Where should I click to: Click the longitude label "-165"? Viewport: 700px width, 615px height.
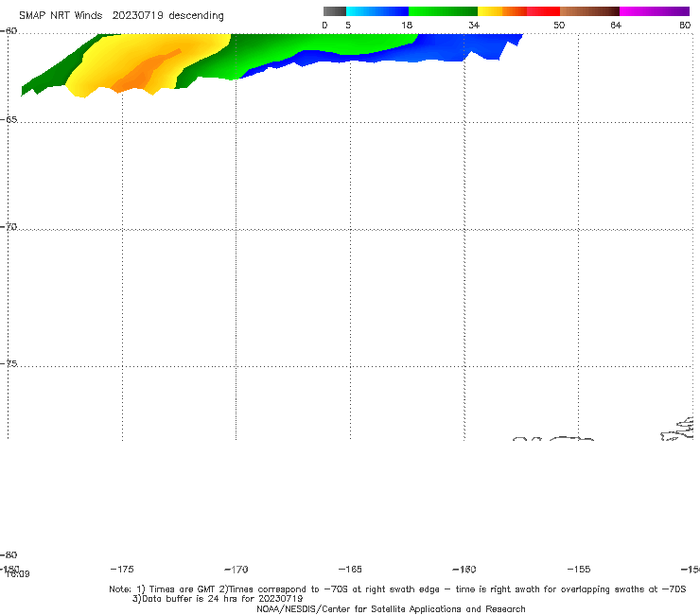pos(350,569)
